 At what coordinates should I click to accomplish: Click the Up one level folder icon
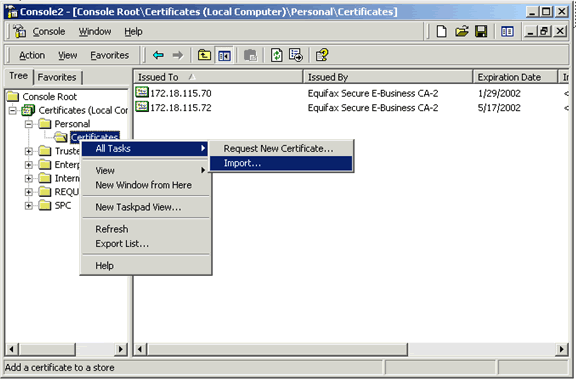point(204,55)
